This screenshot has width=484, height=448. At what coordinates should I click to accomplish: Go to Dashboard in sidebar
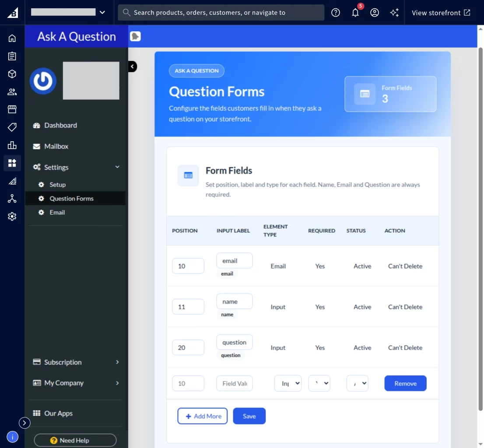(x=60, y=125)
